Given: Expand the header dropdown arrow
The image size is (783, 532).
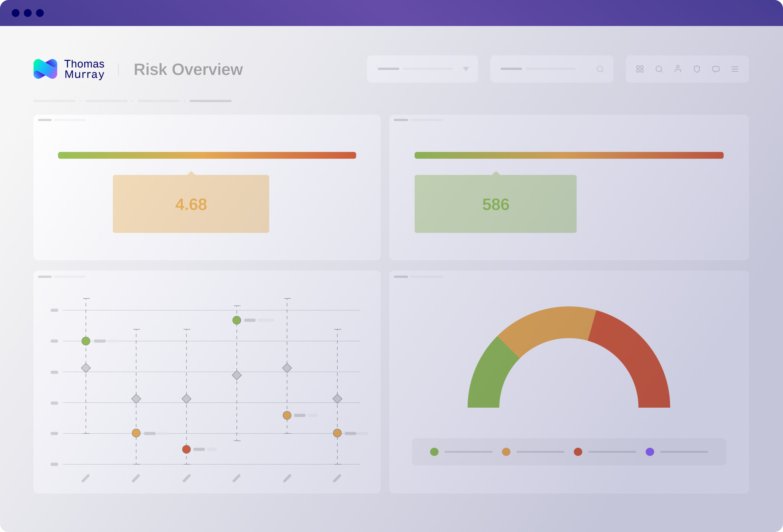Looking at the screenshot, I should pos(466,69).
